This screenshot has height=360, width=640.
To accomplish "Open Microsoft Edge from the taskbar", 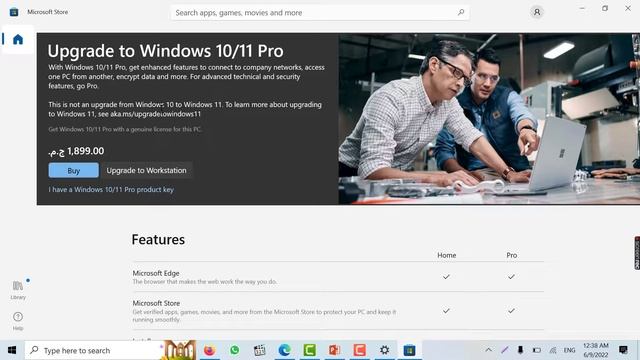I will pyautogui.click(x=284, y=350).
